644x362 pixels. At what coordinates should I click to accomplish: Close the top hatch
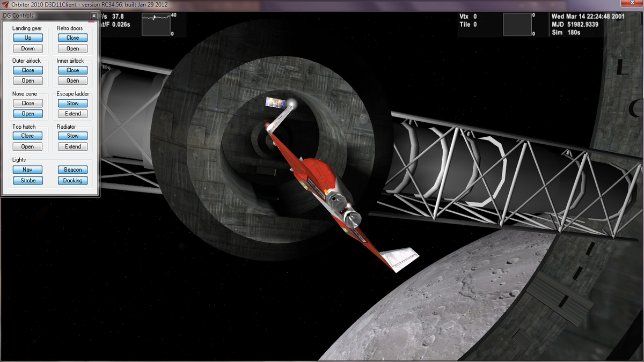pyautogui.click(x=28, y=136)
